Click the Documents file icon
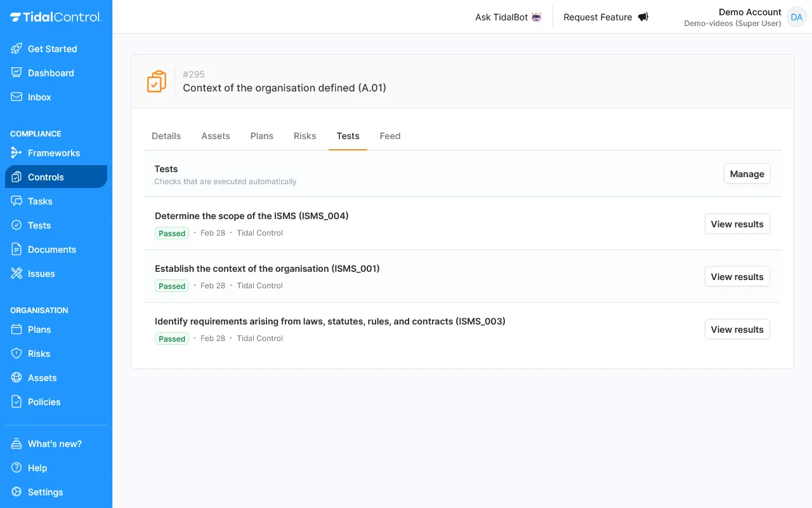This screenshot has width=812, height=508. pos(16,250)
